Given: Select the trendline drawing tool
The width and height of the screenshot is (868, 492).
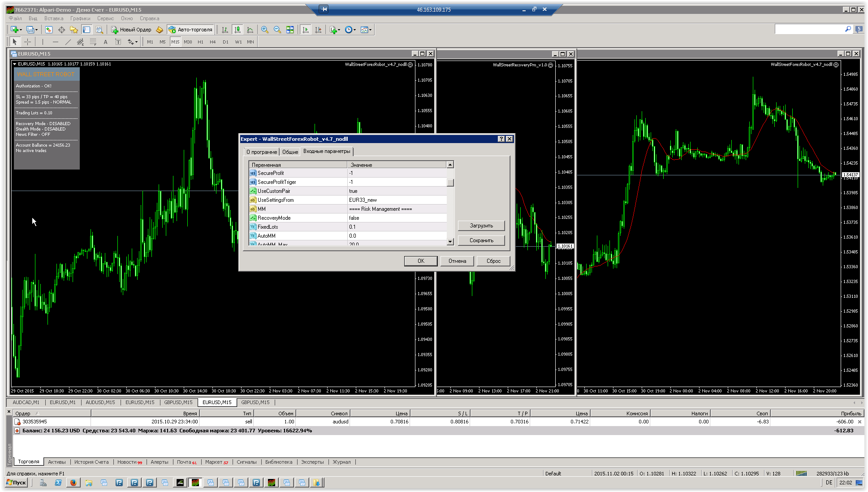Looking at the screenshot, I should pyautogui.click(x=68, y=42).
